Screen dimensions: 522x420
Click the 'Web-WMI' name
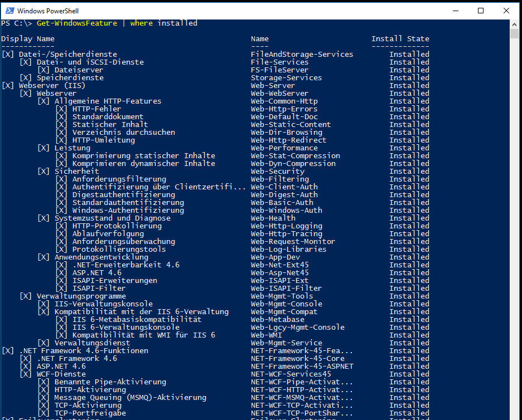coord(267,335)
